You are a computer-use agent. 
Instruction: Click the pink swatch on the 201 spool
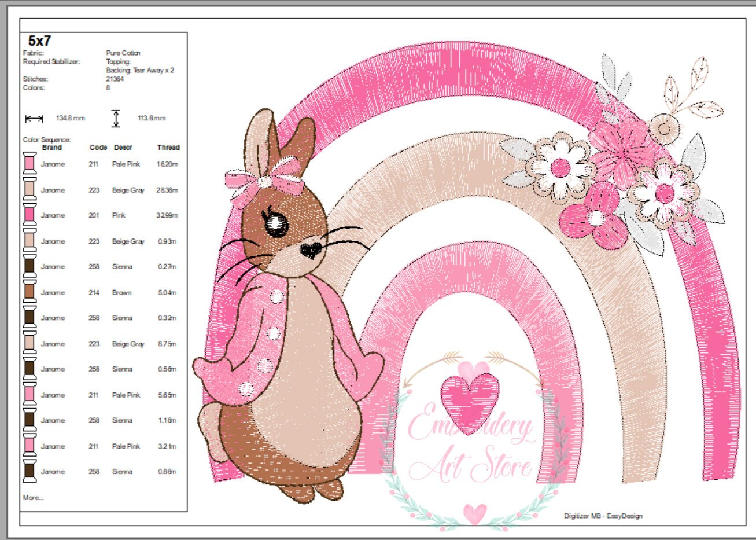tap(29, 216)
